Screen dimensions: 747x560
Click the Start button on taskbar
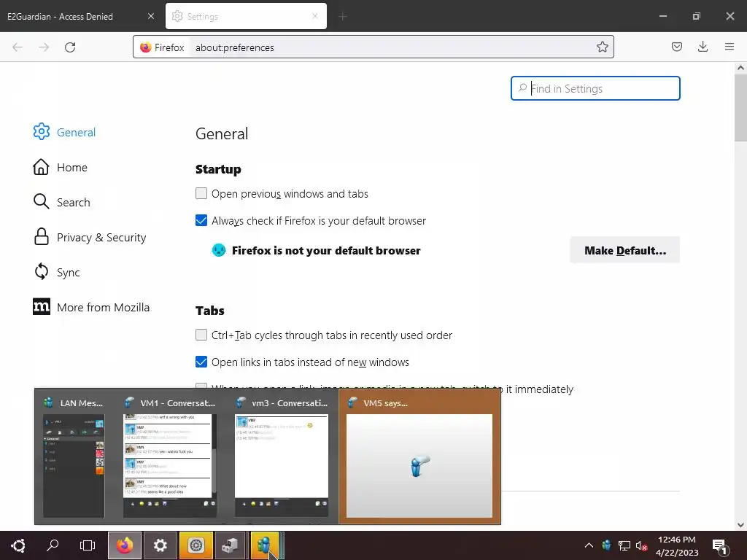pos(18,545)
